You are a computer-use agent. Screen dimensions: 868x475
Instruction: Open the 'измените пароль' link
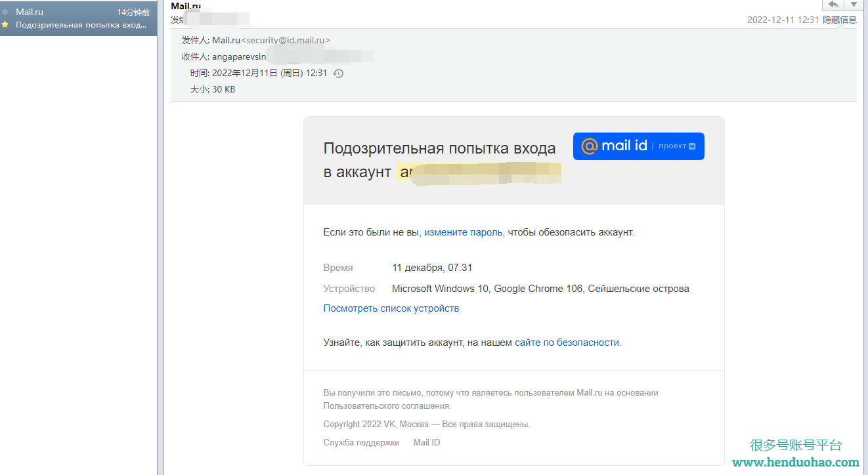tap(464, 232)
